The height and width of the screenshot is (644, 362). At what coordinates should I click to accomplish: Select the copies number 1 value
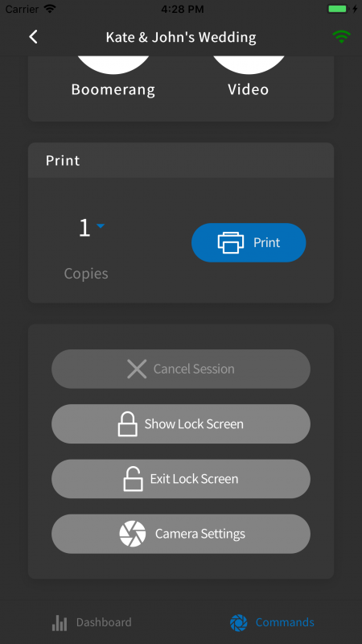(x=84, y=228)
